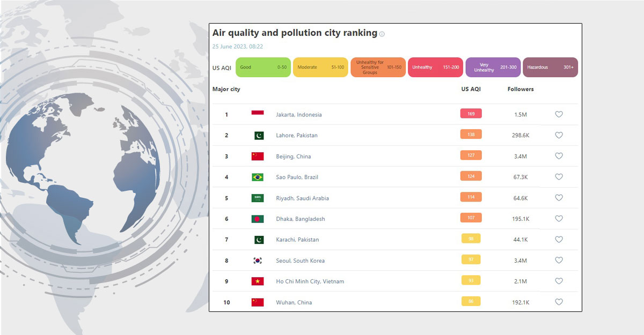
Task: Select the purple Very Unhealthy legend swatch
Action: (493, 68)
